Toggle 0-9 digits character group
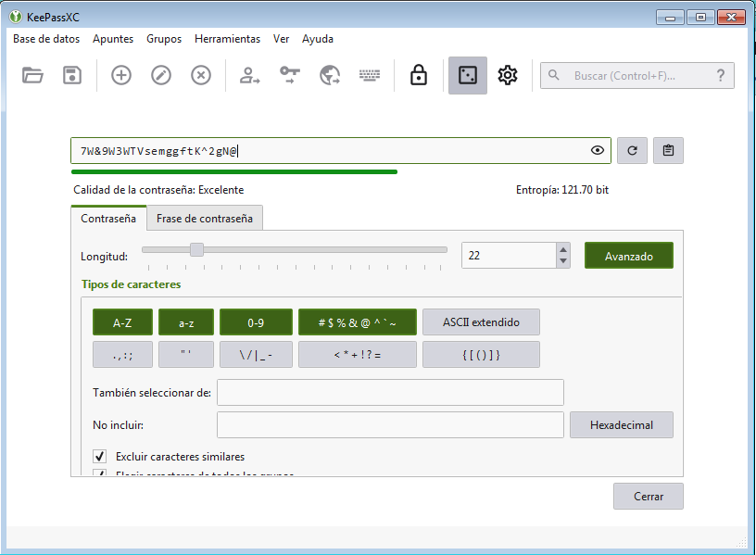 tap(256, 322)
